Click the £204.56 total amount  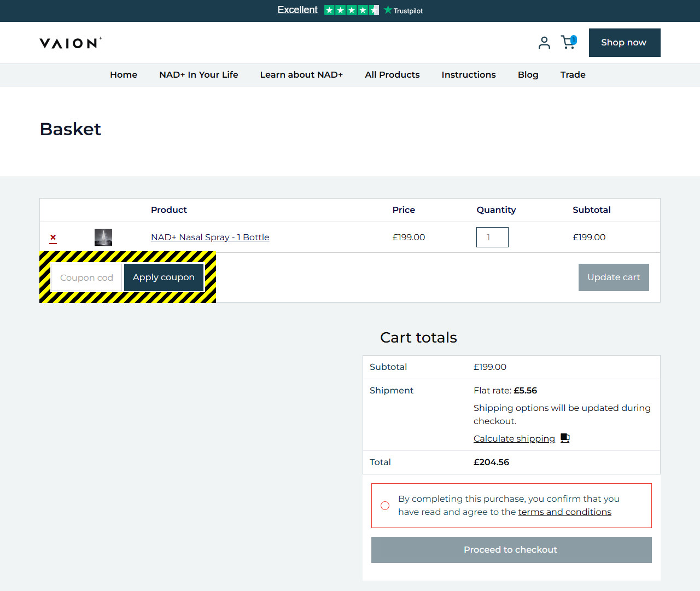pos(491,462)
